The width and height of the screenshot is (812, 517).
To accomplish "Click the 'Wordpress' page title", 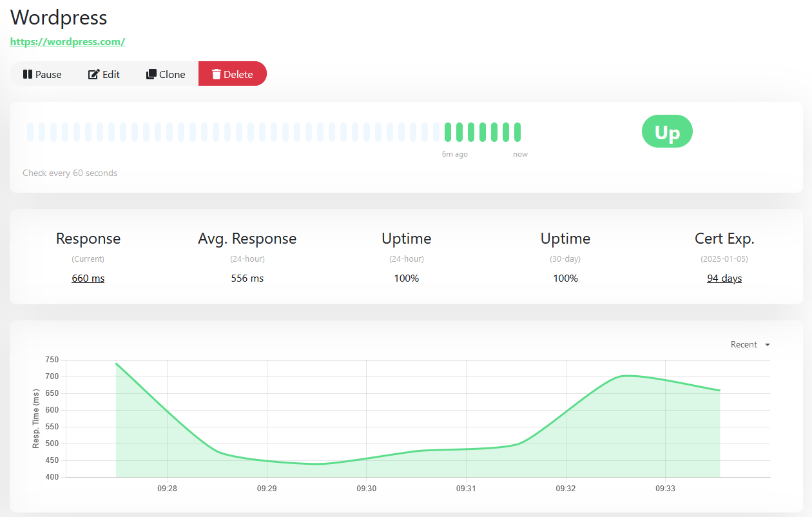I will click(x=58, y=17).
